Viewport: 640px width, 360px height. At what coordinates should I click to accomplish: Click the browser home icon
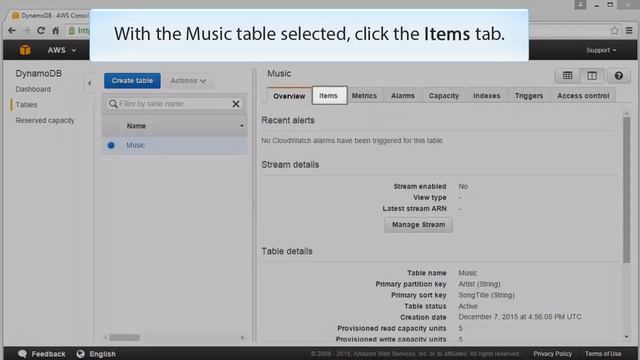[x=56, y=31]
